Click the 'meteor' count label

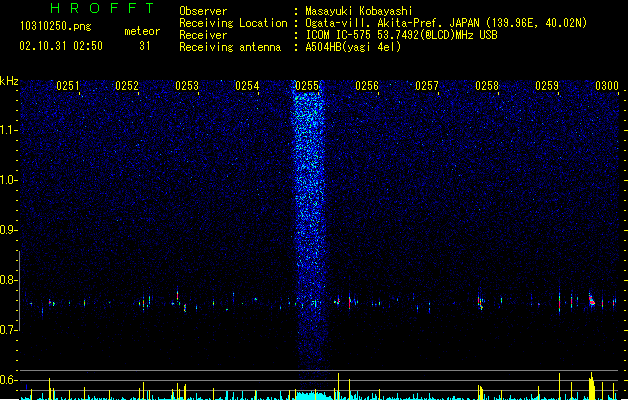142,31
